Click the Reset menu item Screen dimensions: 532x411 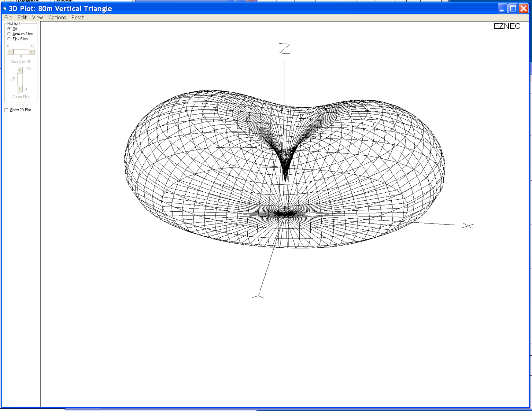[x=78, y=17]
